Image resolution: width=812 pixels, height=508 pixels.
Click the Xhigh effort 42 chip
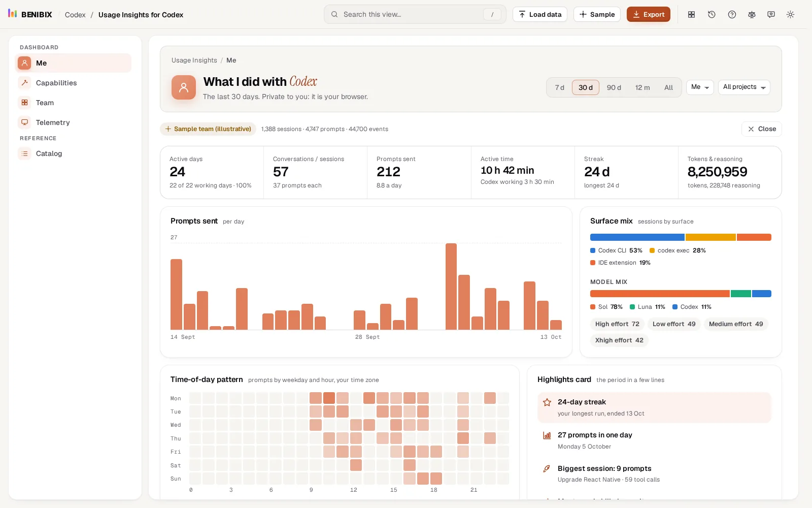click(x=619, y=340)
